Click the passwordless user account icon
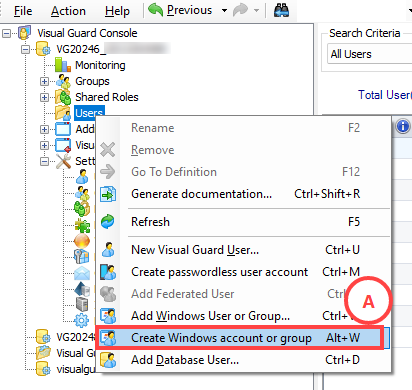 coord(108,272)
